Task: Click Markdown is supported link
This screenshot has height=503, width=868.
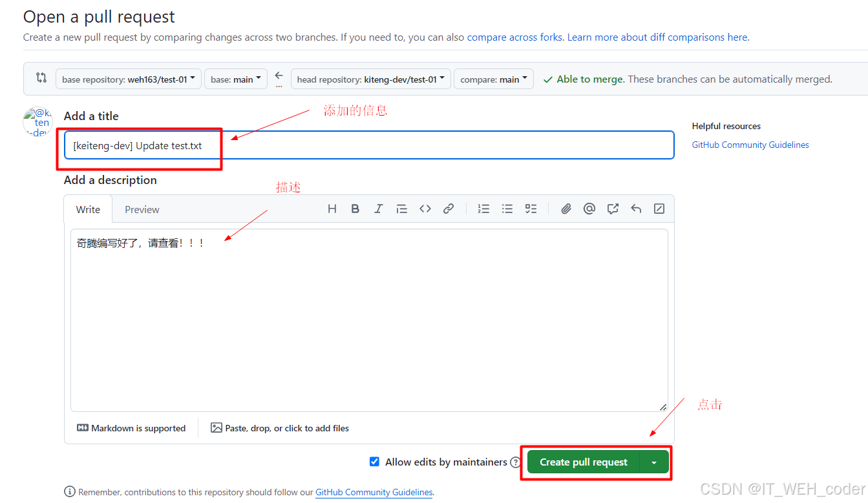Action: (x=131, y=428)
